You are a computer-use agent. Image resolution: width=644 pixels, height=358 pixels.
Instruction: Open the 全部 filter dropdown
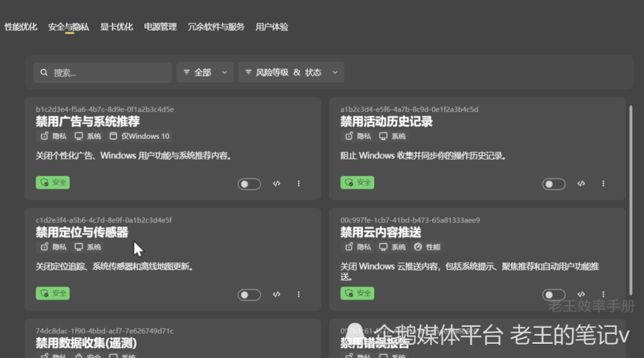click(205, 73)
